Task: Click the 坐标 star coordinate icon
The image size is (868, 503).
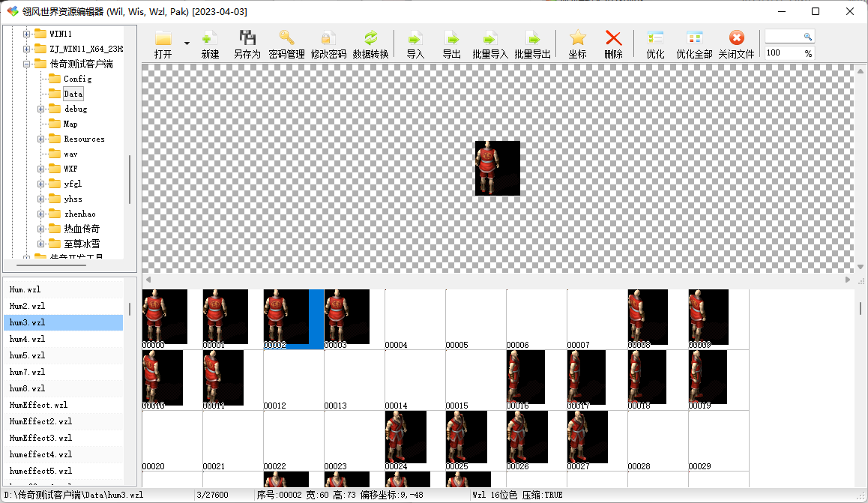Action: click(x=577, y=39)
